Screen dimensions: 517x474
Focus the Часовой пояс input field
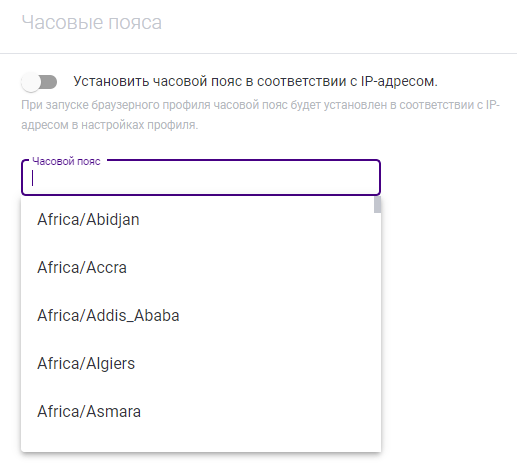coord(201,178)
